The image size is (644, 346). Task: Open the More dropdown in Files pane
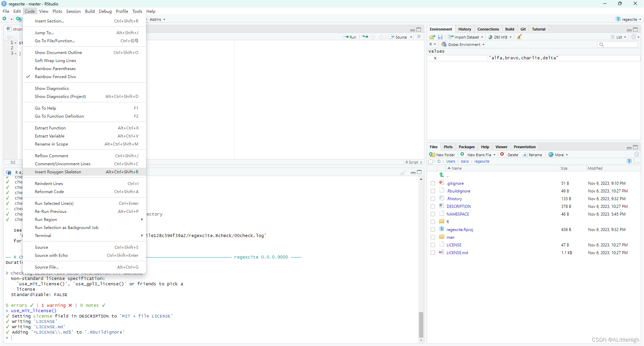pyautogui.click(x=558, y=155)
